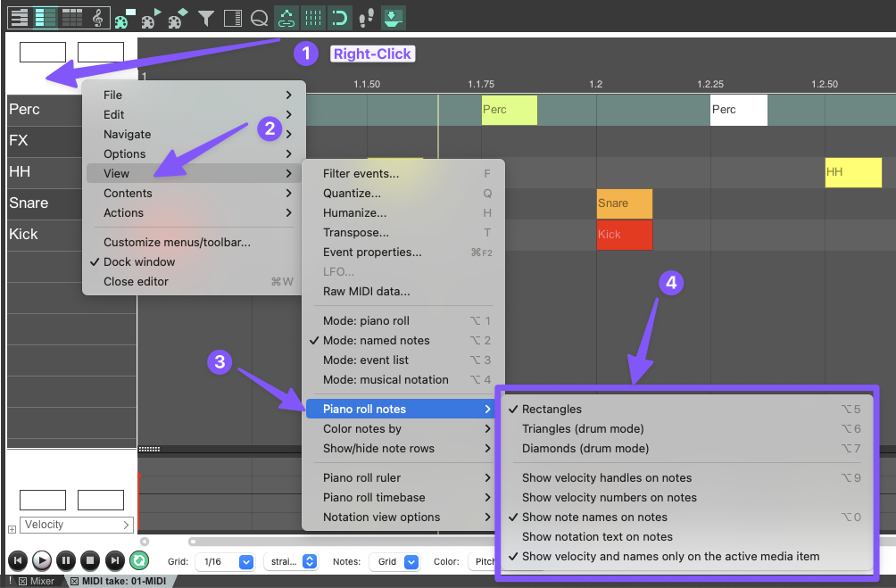Select the musical notation clef icon
896x588 pixels.
96,16
